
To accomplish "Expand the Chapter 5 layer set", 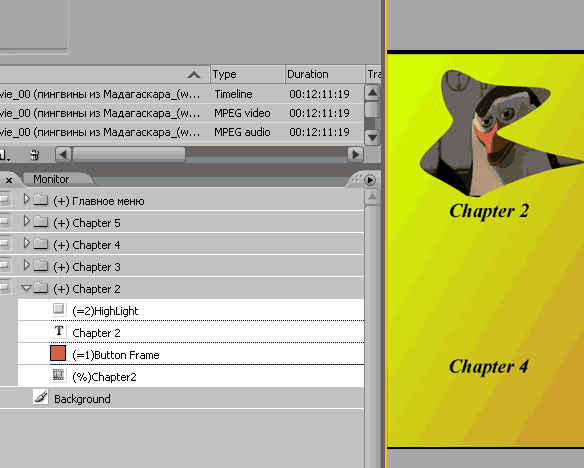I will [26, 221].
